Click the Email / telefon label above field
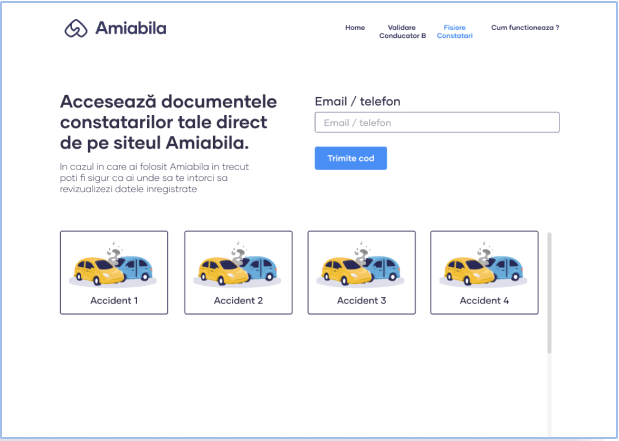This screenshot has width=619, height=441. pos(357,101)
